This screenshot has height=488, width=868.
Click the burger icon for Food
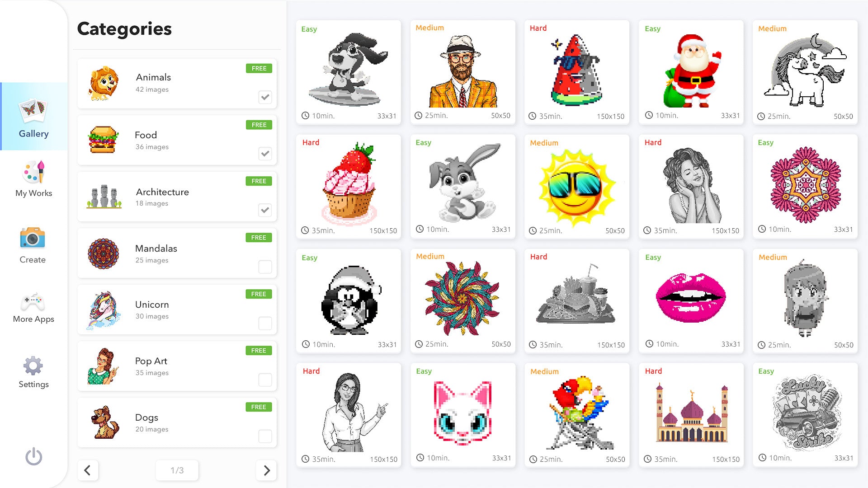coord(104,140)
